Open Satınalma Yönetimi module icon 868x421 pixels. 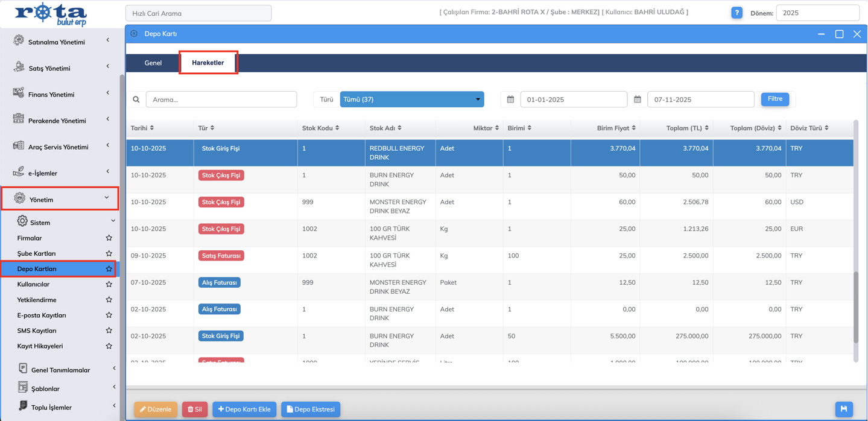click(19, 41)
